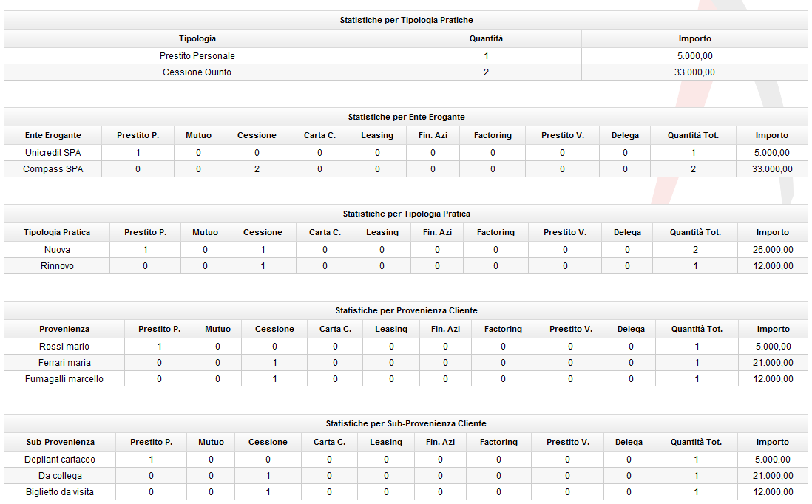Click the Cessione Quinto row label

197,72
